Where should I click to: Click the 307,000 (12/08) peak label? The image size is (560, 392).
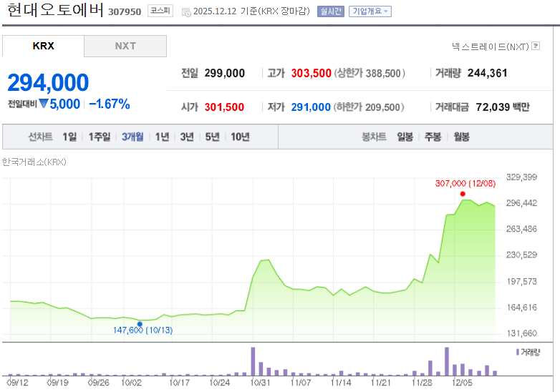[465, 184]
